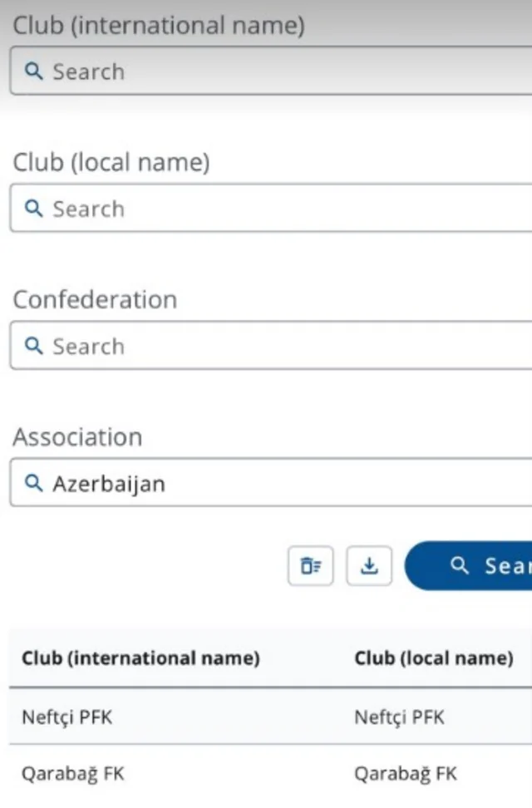Select Qarabağ FK international name cell
The image size is (532, 808).
tap(73, 774)
